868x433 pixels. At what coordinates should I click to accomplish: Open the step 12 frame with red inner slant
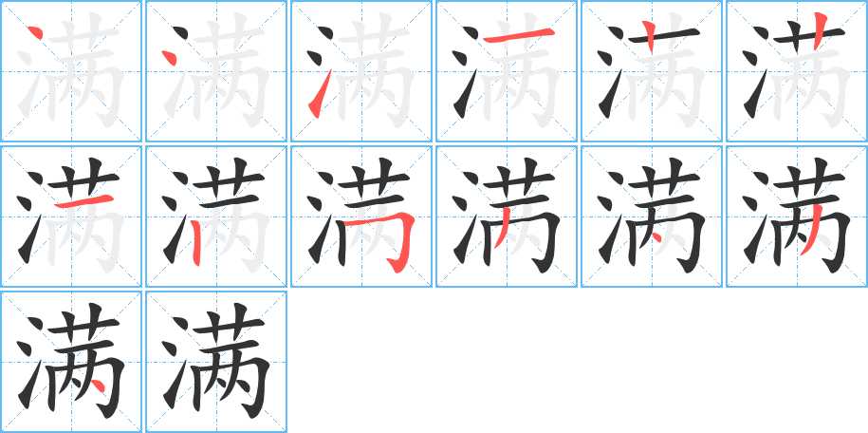pyautogui.click(x=797, y=216)
